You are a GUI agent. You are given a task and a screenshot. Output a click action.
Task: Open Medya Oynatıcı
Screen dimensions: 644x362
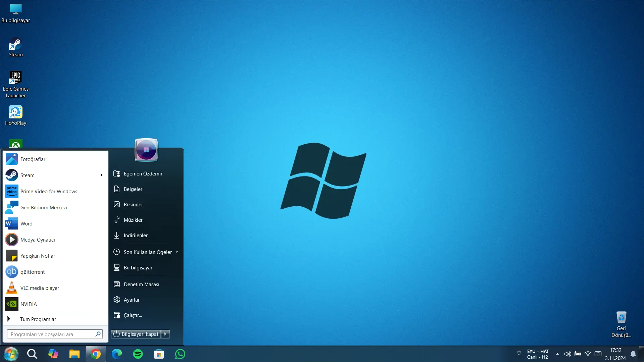[x=56, y=240]
